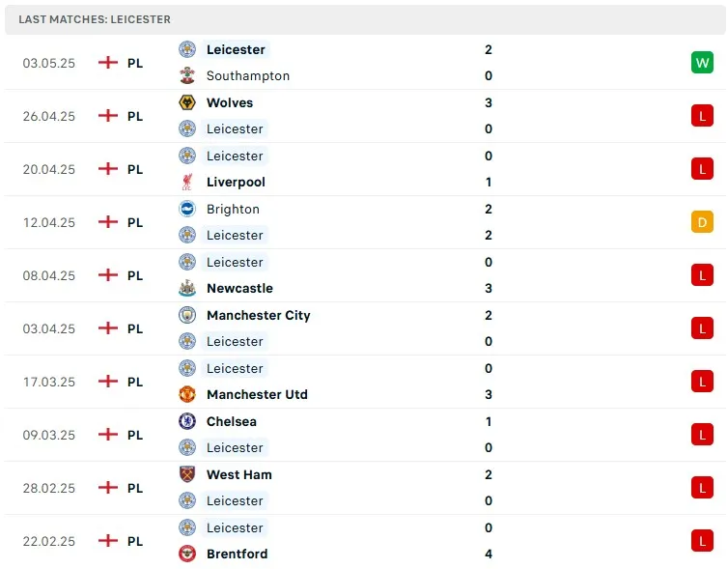This screenshot has height=569, width=728.
Task: Click the green W result badge
Action: (x=702, y=63)
